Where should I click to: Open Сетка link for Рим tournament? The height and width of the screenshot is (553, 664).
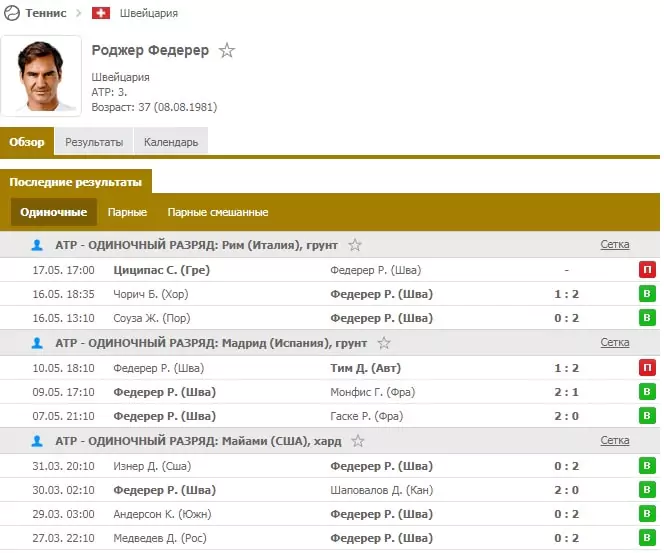tap(615, 244)
